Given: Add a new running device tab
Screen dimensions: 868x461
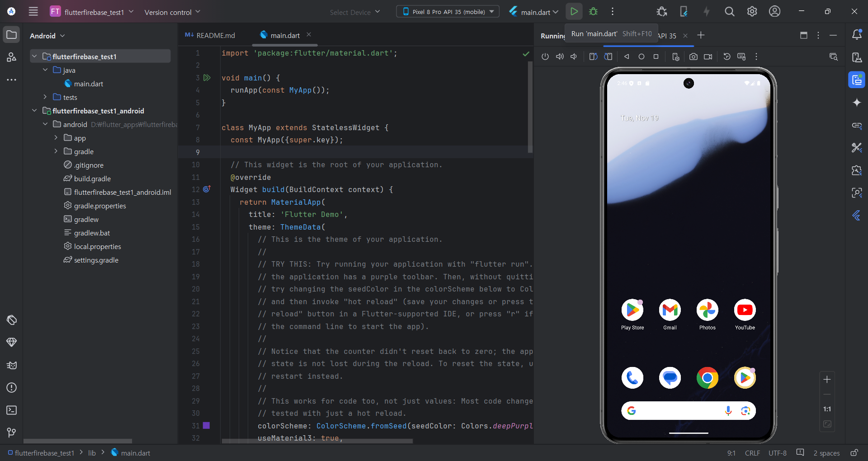Looking at the screenshot, I should click(x=701, y=35).
